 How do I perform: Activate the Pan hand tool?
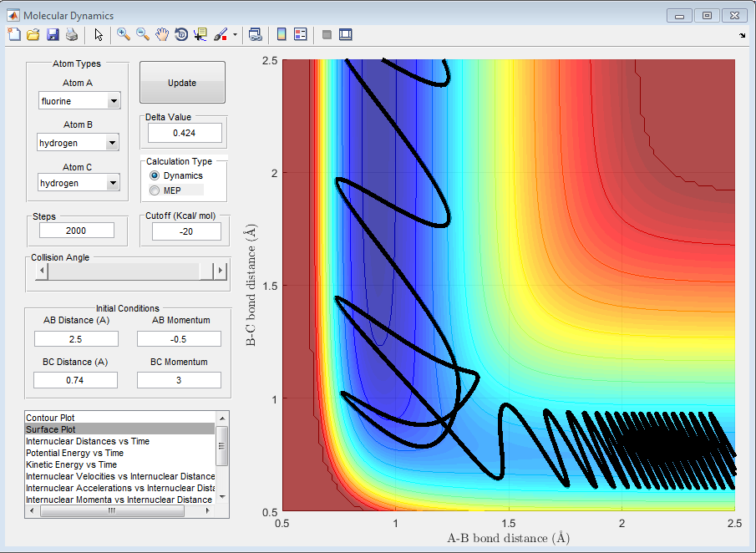pos(162,34)
